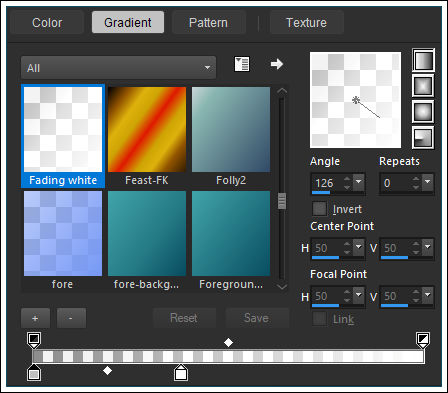Screen dimensions: 448x393
Task: Select the Sunburst gradient style icon
Action: click(x=423, y=112)
